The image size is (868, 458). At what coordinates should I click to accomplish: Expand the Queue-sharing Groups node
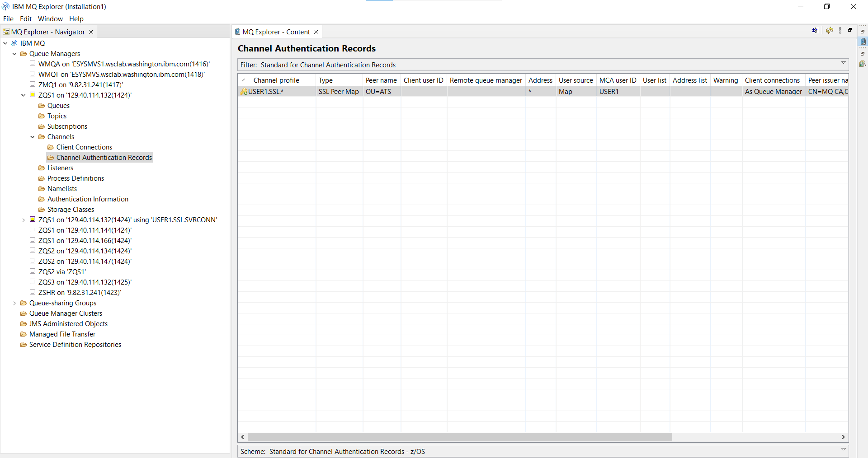tap(14, 303)
